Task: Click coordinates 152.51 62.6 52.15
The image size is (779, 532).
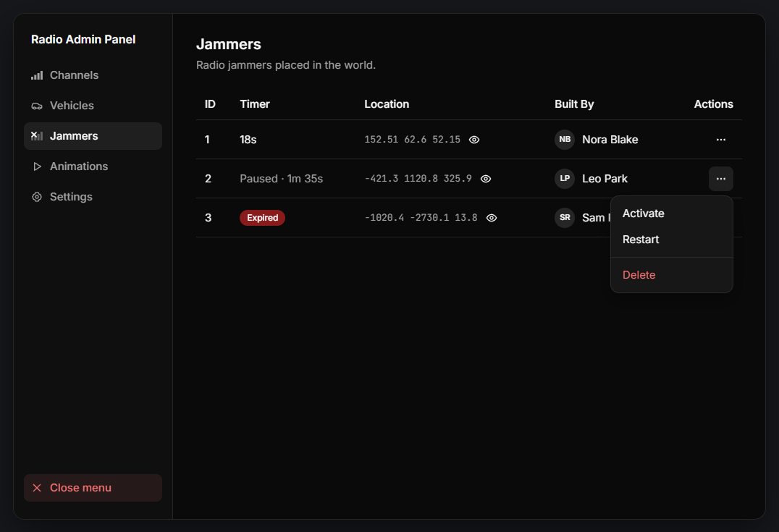Action: pos(413,140)
